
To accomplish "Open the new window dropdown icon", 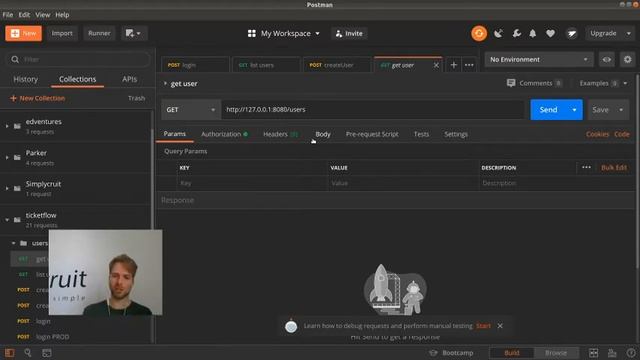I will [x=133, y=33].
